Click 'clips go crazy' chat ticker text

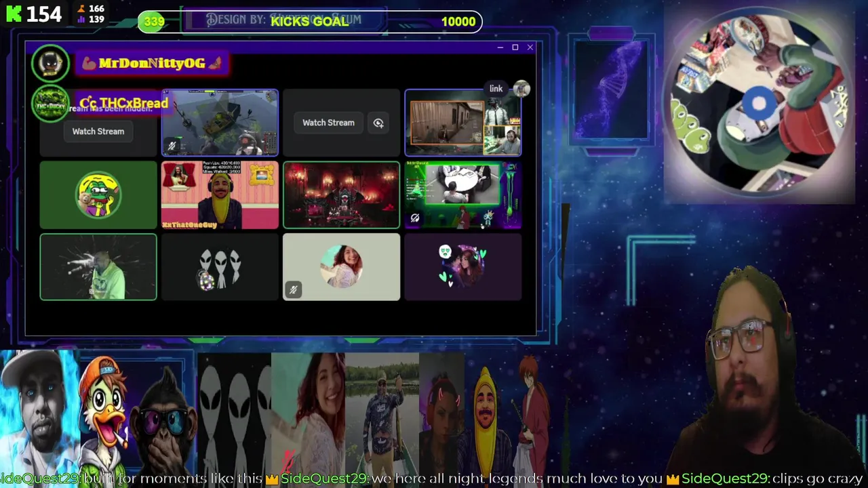click(817, 479)
